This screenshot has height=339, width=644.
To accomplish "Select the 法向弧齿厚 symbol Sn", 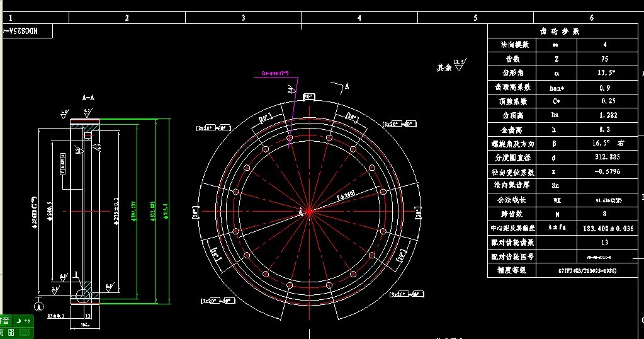I will 555,185.
